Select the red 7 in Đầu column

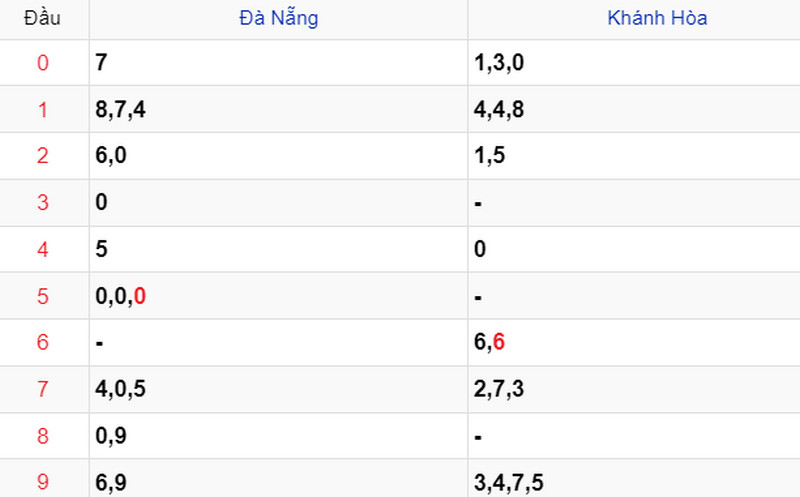[43, 389]
